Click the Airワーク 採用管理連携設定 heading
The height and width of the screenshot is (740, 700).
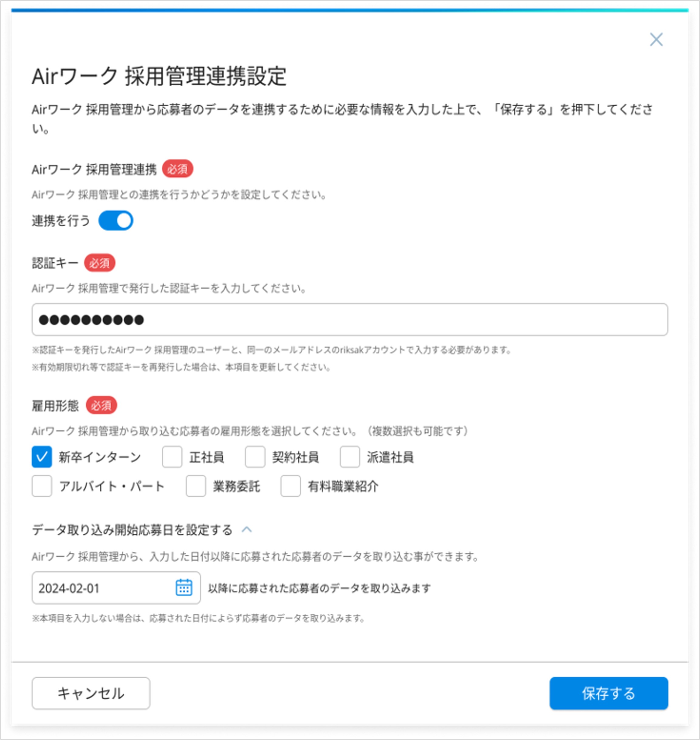pos(159,76)
